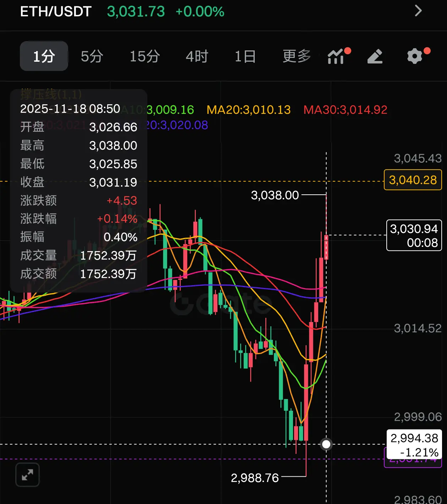Tap the 2025-11-18 08:50 candle timestamp
The width and height of the screenshot is (447, 504).
click(70, 109)
